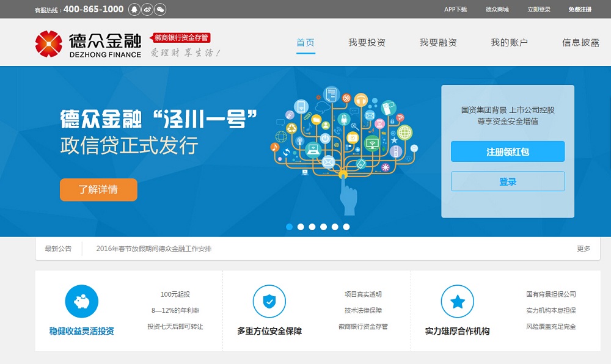Click the Dezhong Finance red logo
611x364 pixels.
(48, 44)
